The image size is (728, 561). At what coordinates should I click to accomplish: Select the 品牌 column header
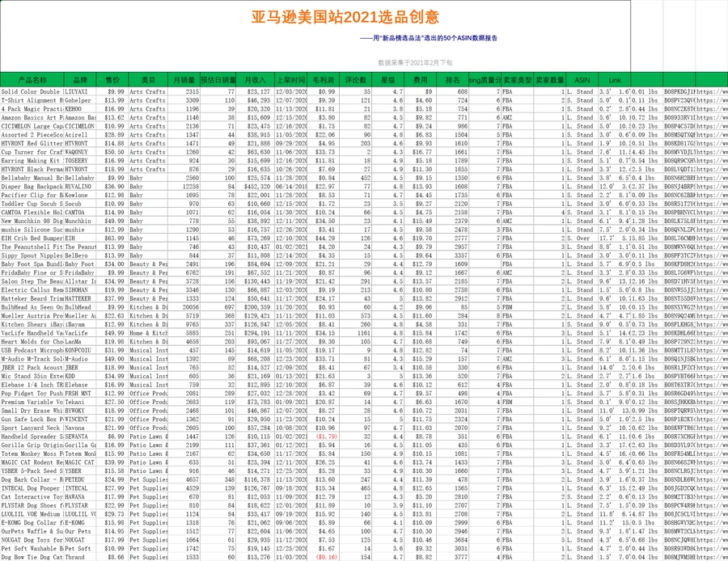80,80
